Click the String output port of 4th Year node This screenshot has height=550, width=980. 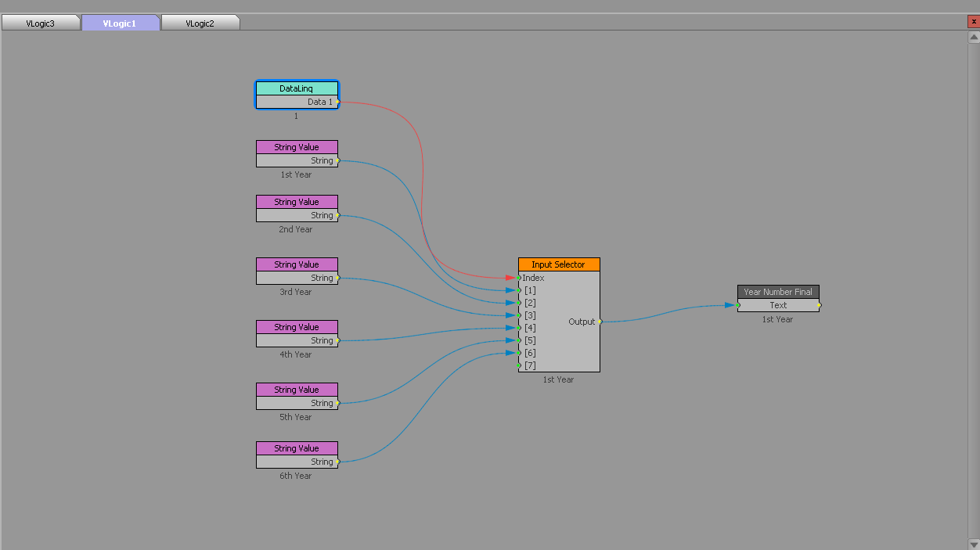(339, 340)
